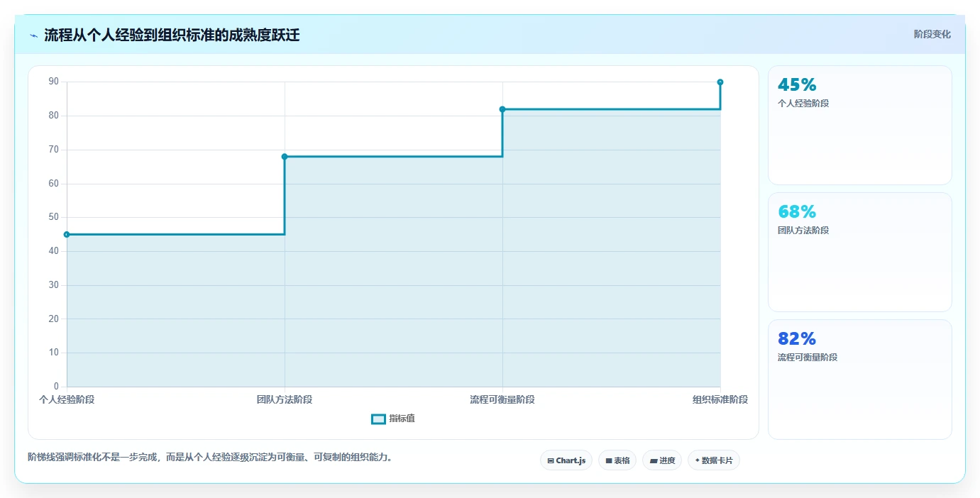The height and width of the screenshot is (498, 980).
Task: Click the data point at value 90
Action: (x=720, y=82)
